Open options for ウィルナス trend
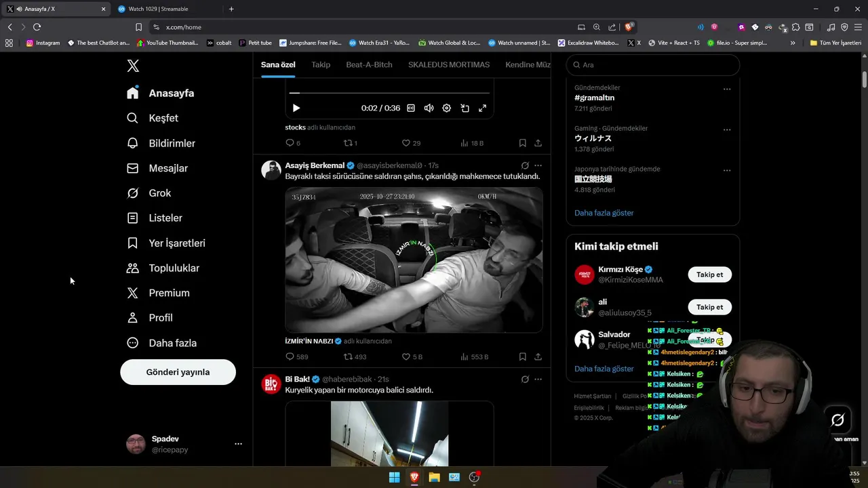The image size is (868, 488). [x=727, y=129]
